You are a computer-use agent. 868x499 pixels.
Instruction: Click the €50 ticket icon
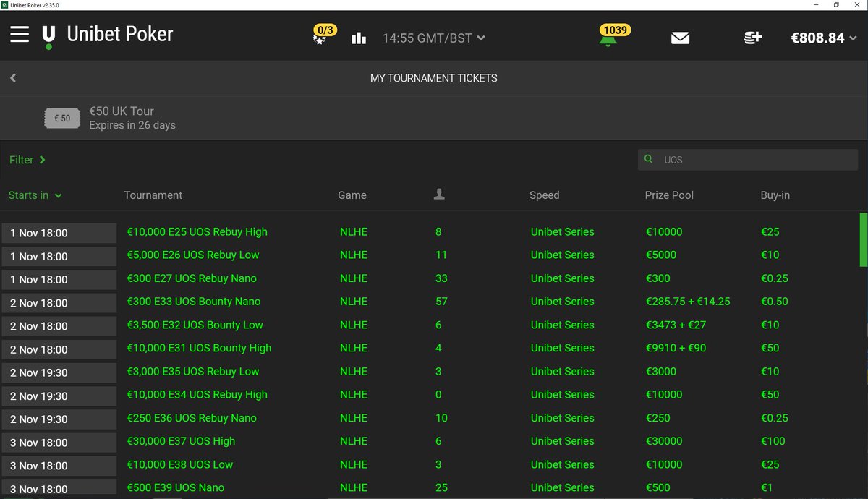(62, 119)
